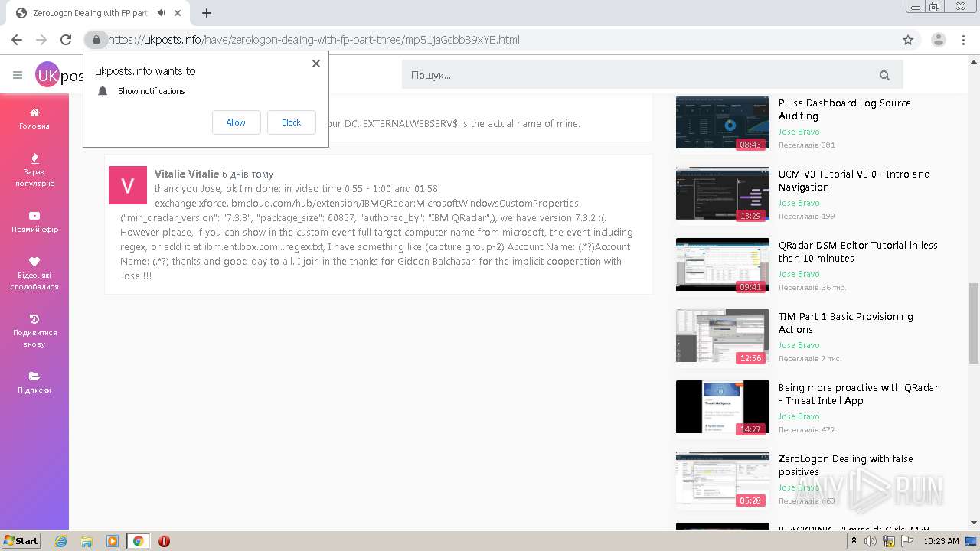The height and width of the screenshot is (551, 980).
Task: Open Подивитися знову history section
Action: [x=34, y=331]
